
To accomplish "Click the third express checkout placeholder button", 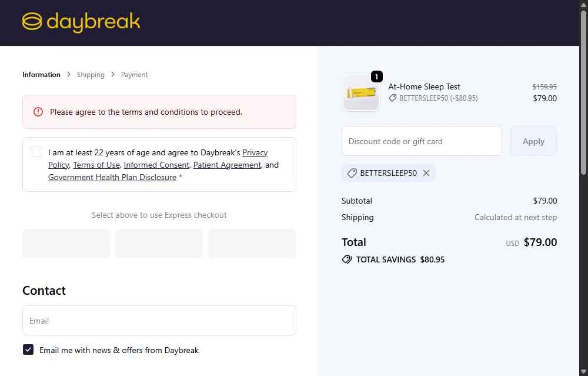I will pos(252,244).
